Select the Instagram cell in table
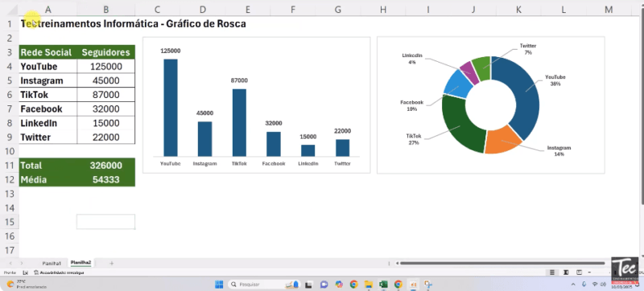This screenshot has height=291, width=644. click(x=48, y=80)
